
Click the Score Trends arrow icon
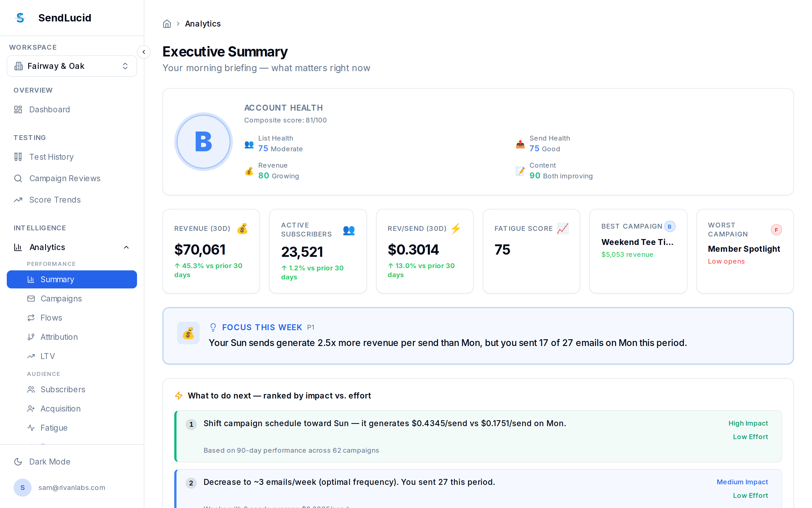(18, 200)
